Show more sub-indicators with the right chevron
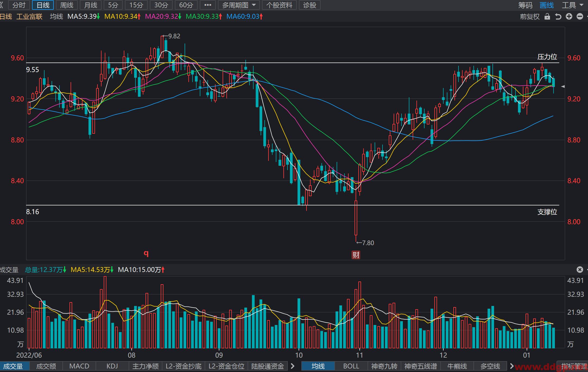Screen dimensions: 588x372 293,366
